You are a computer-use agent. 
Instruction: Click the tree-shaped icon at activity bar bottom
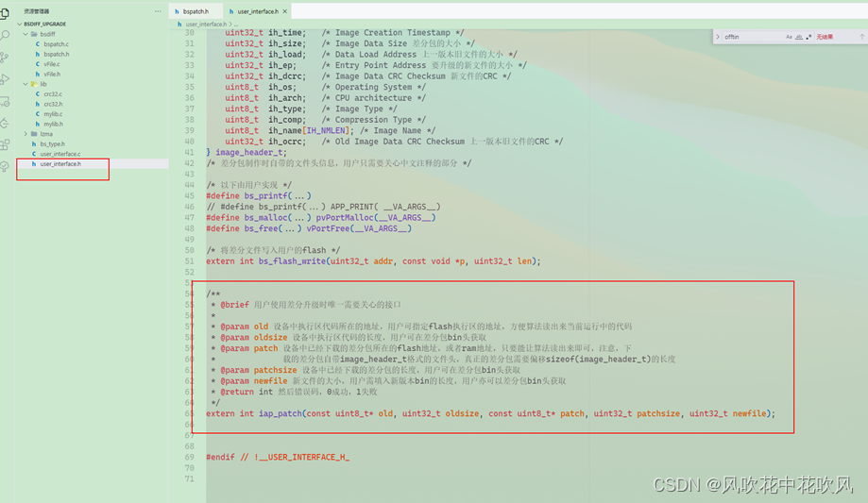click(5, 166)
